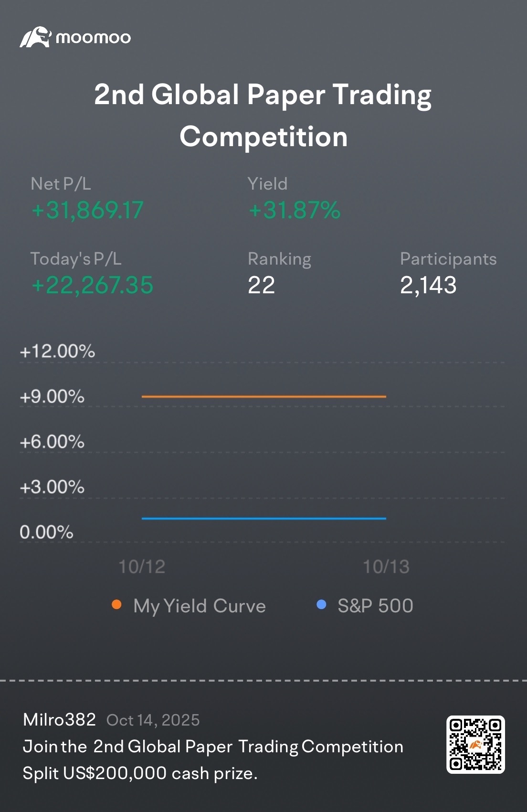Click the QR code image
The width and height of the screenshot is (527, 812).
[475, 744]
